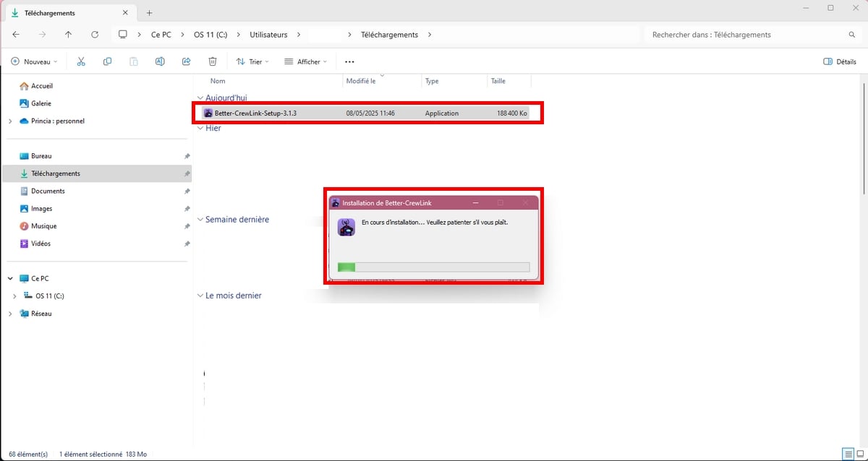Click the Share icon in toolbar
Viewport: 868px width, 461px height.
(x=186, y=61)
